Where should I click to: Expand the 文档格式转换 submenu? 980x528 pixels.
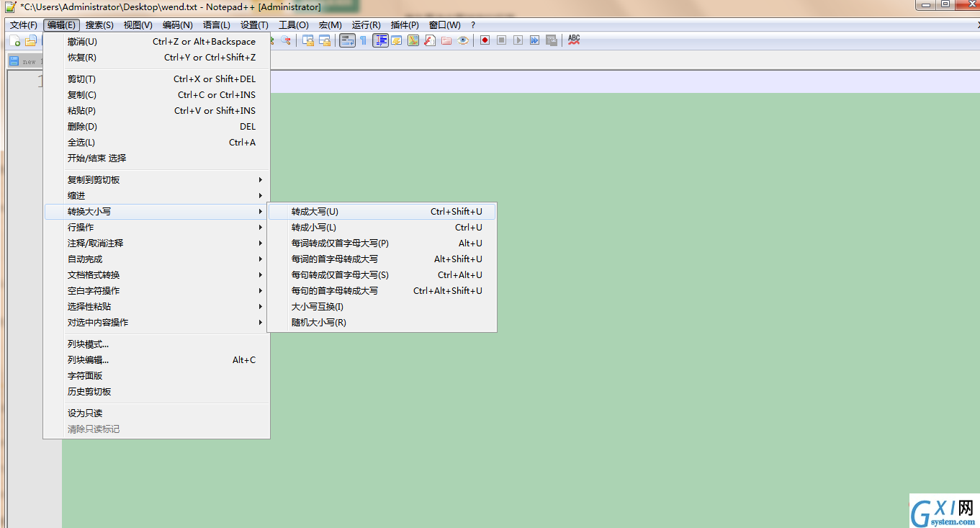[156, 275]
